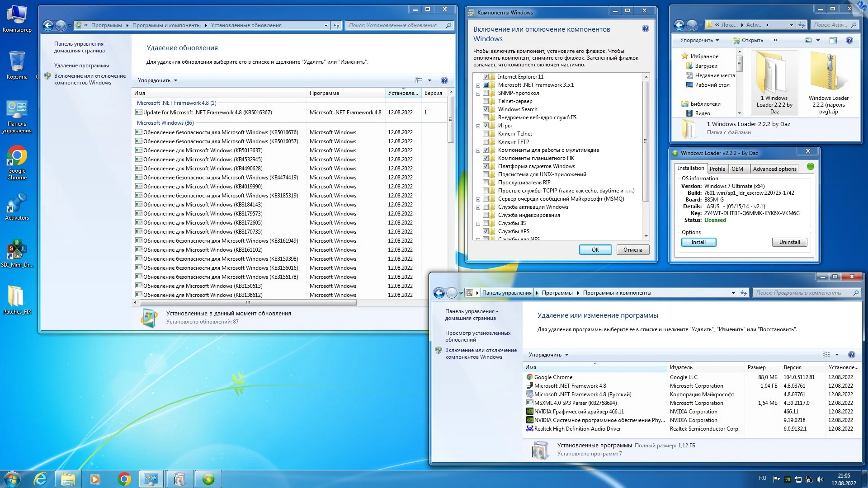Expand Microsoft .NET Framework 3.5.1 tree node

pos(478,85)
